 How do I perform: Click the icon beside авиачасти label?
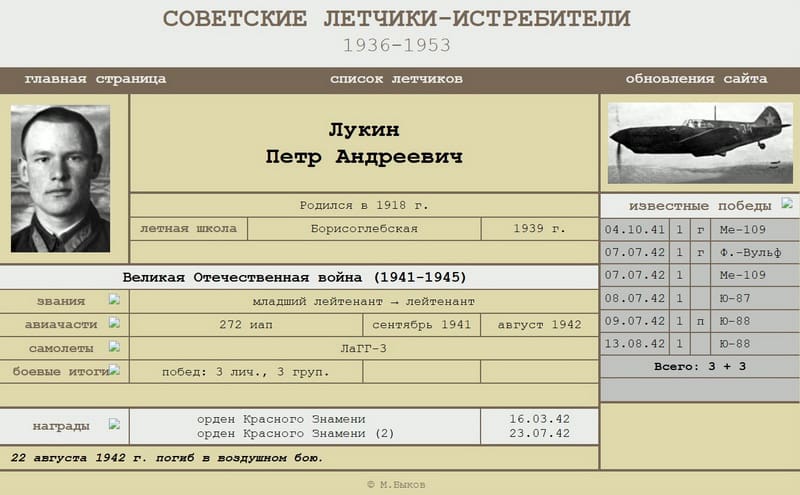(x=114, y=323)
